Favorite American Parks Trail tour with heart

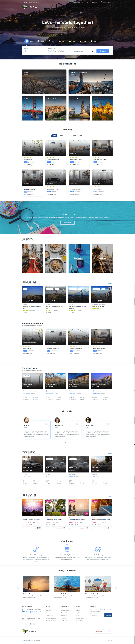point(40,289)
